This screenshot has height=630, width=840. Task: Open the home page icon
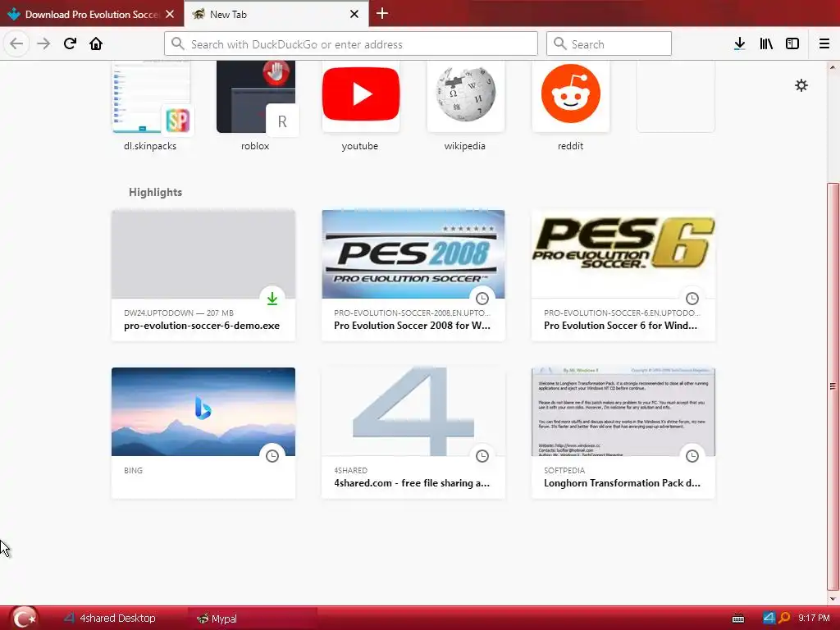point(96,43)
